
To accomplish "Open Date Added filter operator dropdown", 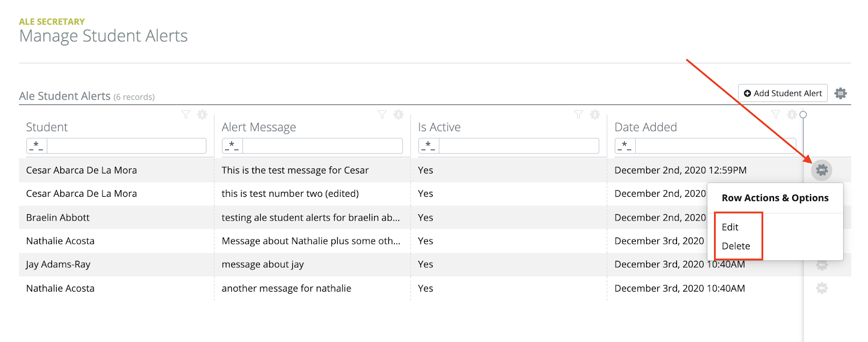I will click(x=626, y=145).
